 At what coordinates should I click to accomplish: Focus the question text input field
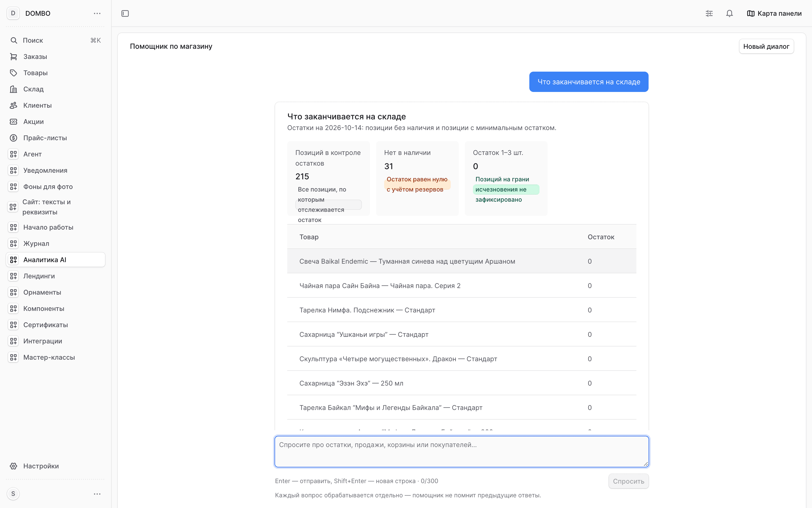pos(462,452)
